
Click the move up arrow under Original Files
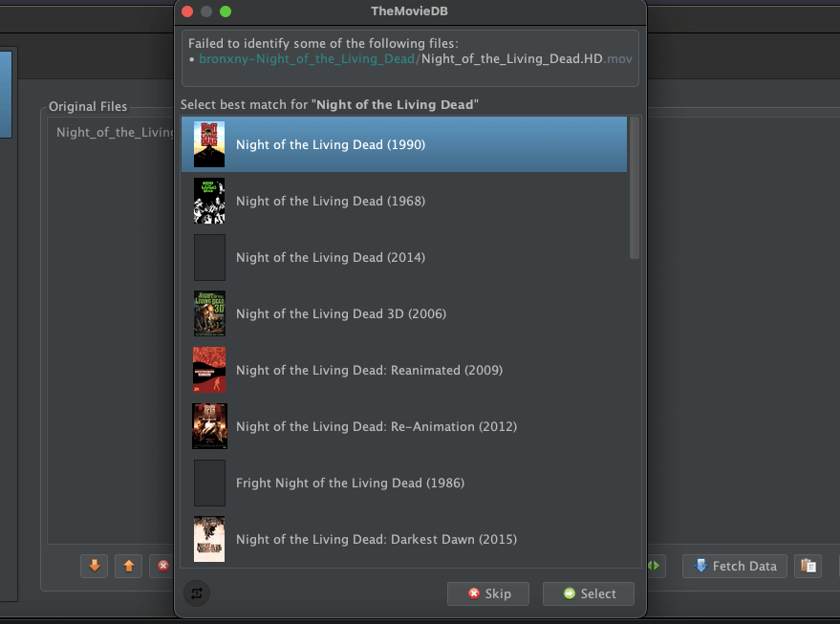[129, 566]
